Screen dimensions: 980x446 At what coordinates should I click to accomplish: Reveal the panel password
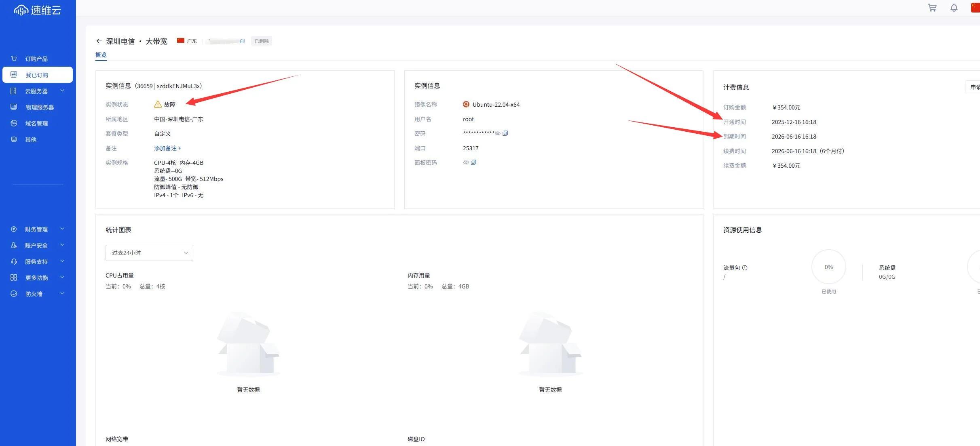(466, 162)
